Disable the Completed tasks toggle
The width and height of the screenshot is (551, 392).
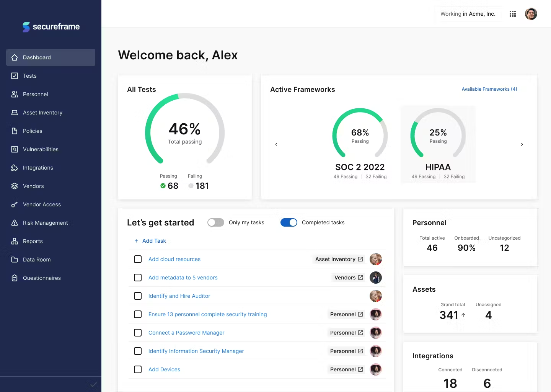(x=289, y=222)
